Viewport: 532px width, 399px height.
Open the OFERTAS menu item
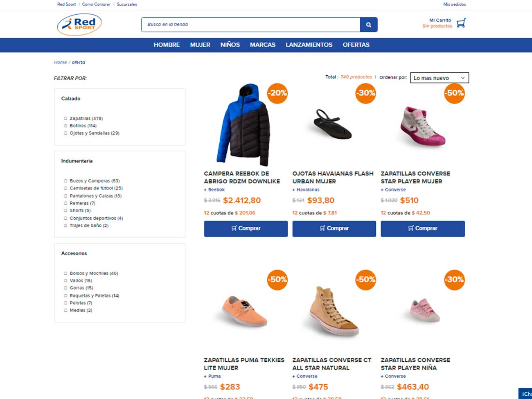[356, 45]
